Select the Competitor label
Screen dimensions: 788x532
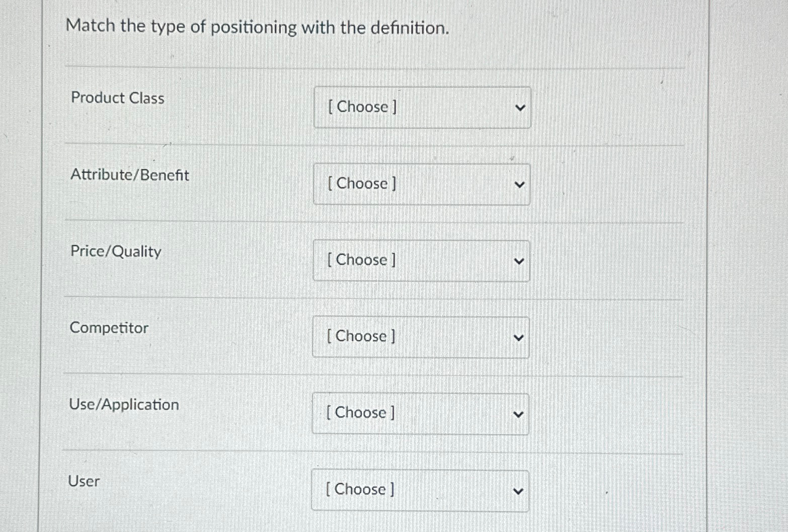(x=109, y=328)
